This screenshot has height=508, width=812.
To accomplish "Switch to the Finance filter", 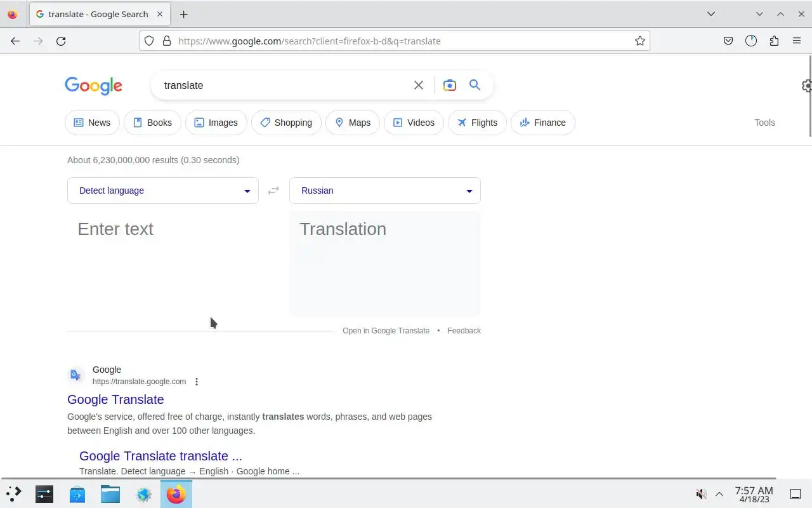I will [542, 123].
